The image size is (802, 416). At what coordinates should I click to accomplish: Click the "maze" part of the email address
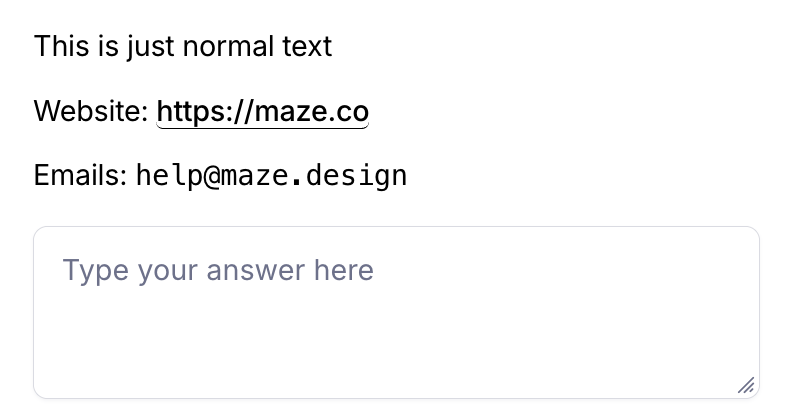pyautogui.click(x=255, y=176)
